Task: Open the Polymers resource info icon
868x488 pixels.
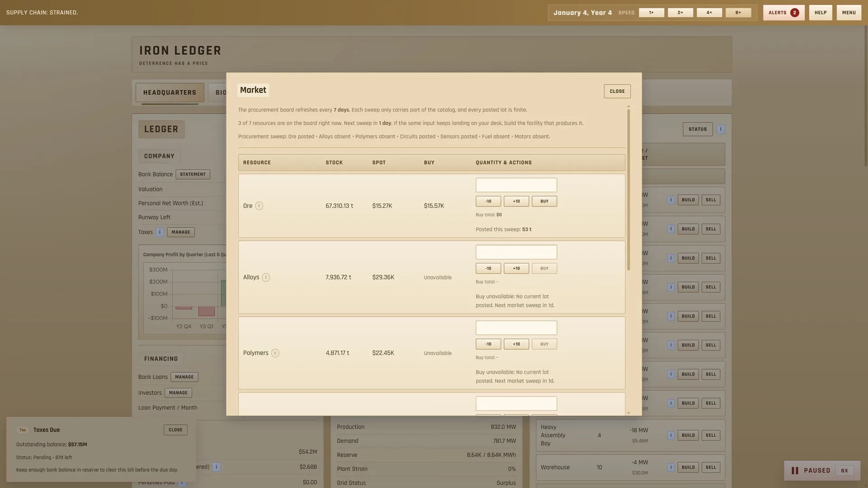Action: tap(275, 353)
